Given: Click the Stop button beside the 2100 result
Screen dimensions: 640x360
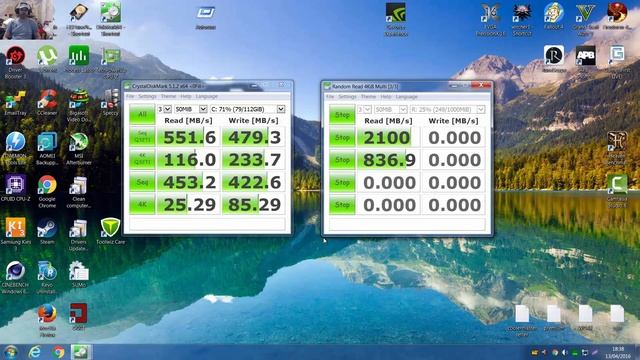Looking at the screenshot, I should pos(342,138).
